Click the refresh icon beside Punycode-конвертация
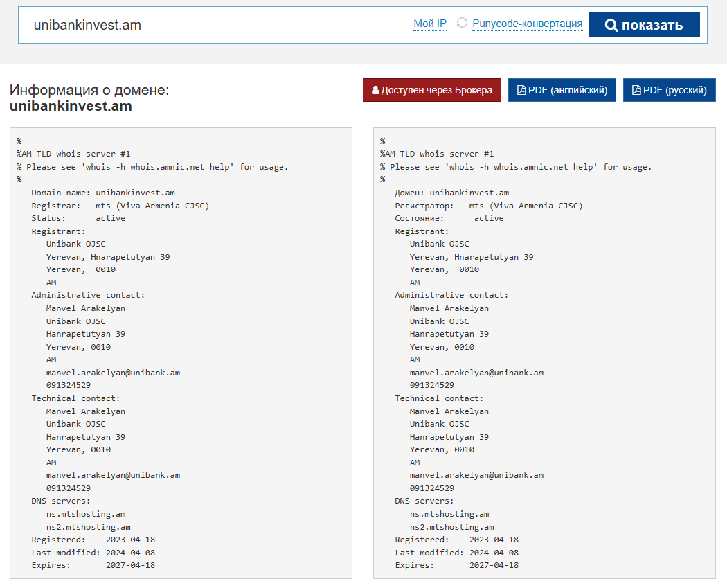 462,23
